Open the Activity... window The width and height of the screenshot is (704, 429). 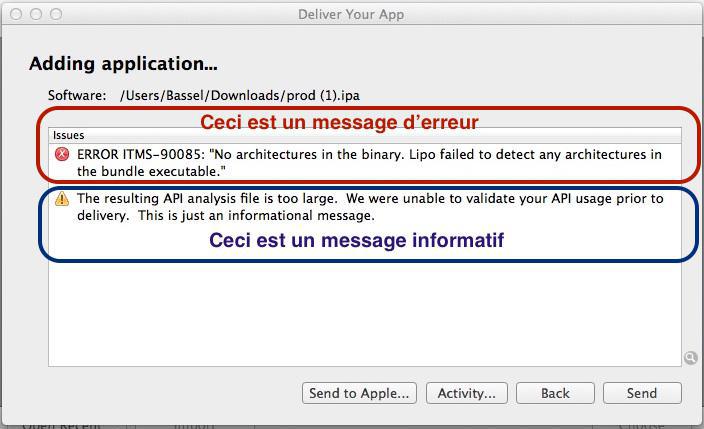coord(466,393)
